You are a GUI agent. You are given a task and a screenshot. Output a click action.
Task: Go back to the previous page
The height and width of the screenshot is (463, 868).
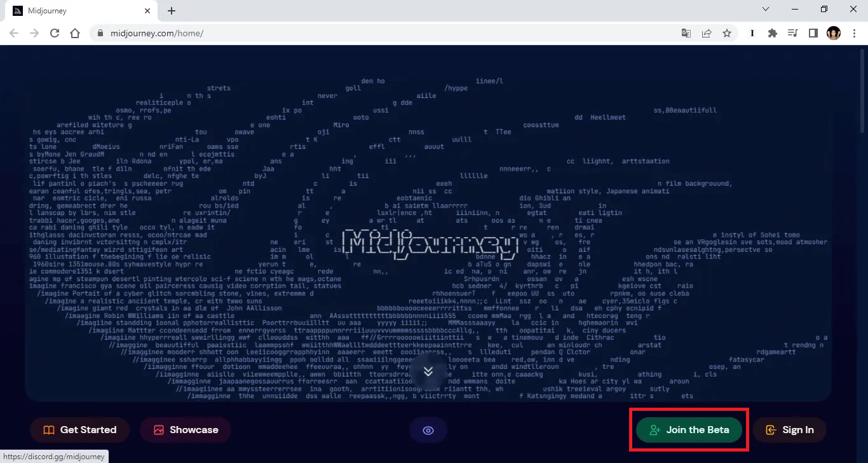point(14,33)
